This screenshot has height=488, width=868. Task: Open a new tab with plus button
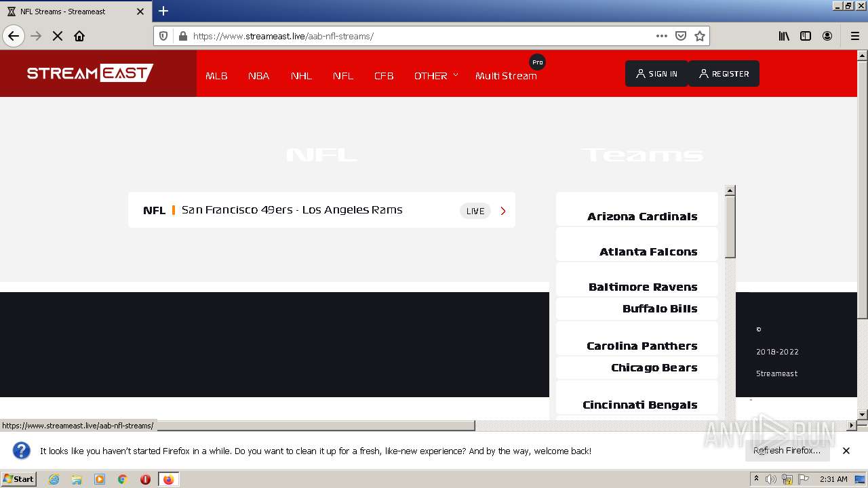point(163,11)
